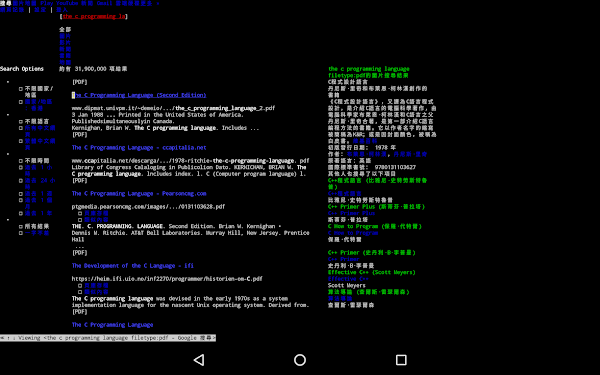Choose the 國家/地區:香港 region filter
600x375 pixels.
(x=38, y=105)
